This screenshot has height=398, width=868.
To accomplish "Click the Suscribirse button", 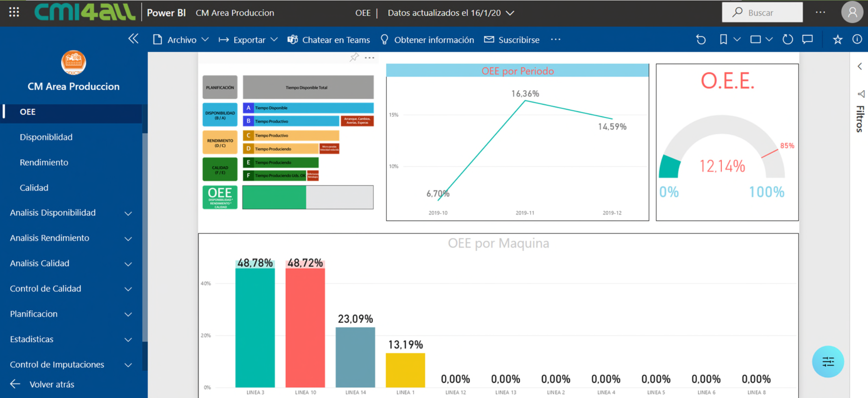I will pyautogui.click(x=512, y=40).
